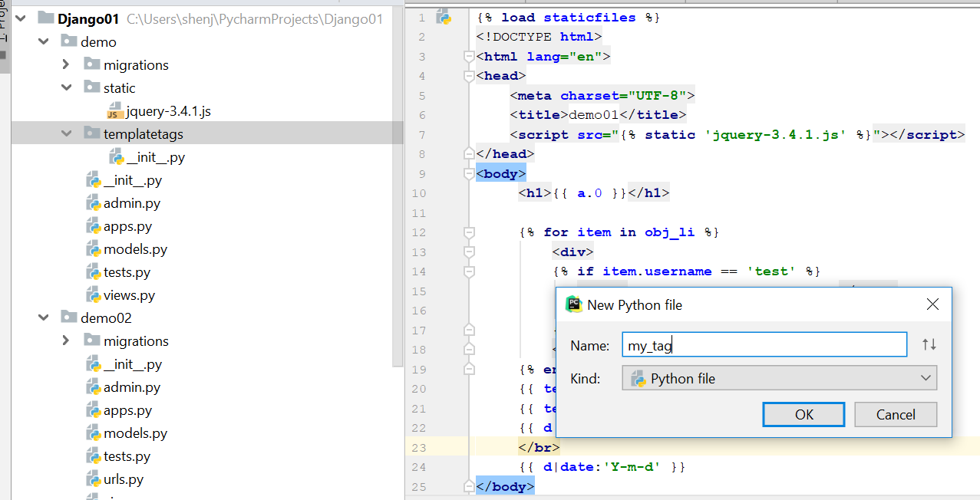Image resolution: width=980 pixels, height=500 pixels.
Task: Collapse the demo folder tree node
Action: pyautogui.click(x=44, y=41)
